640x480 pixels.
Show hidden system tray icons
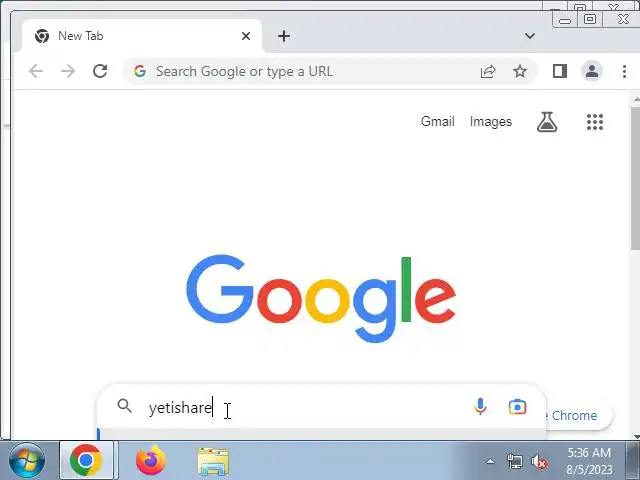click(x=491, y=462)
